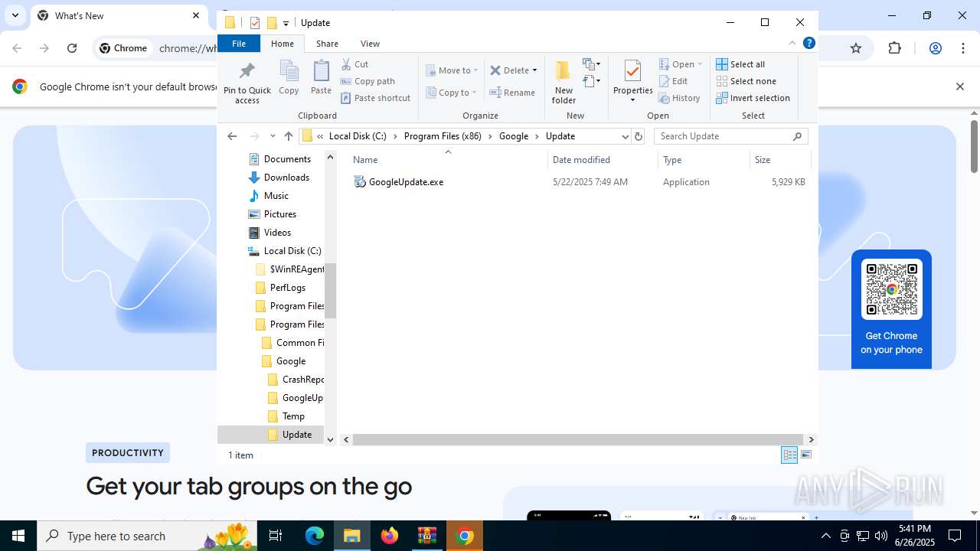Open address bar history dropdown
980x551 pixels.
click(x=626, y=136)
